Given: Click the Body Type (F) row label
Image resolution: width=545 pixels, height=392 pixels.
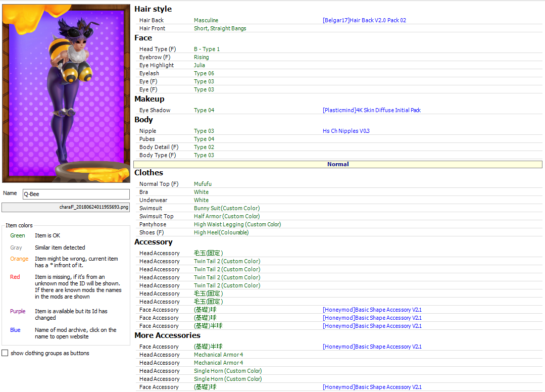Looking at the screenshot, I should click(x=158, y=156).
